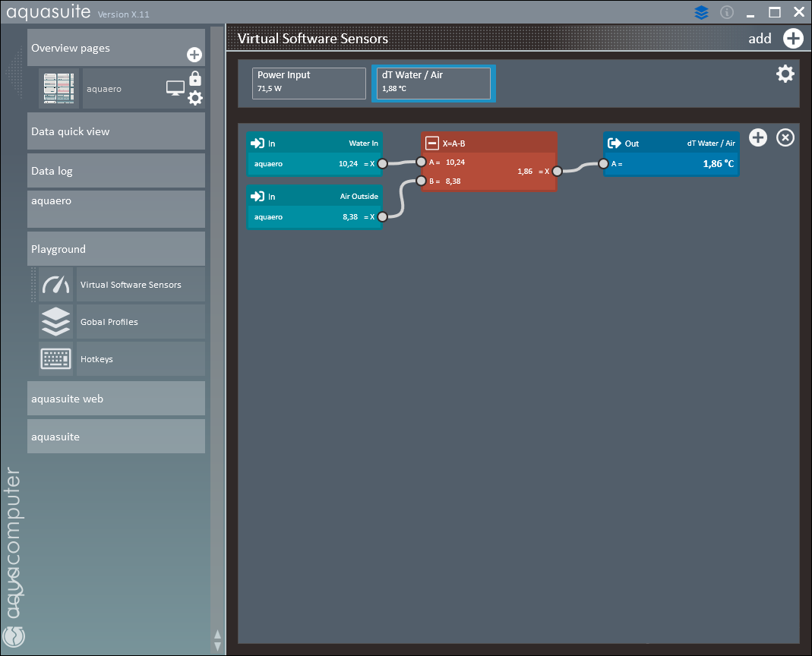Remove with the circled X icon in the editor
This screenshot has height=656, width=812.
(x=785, y=137)
